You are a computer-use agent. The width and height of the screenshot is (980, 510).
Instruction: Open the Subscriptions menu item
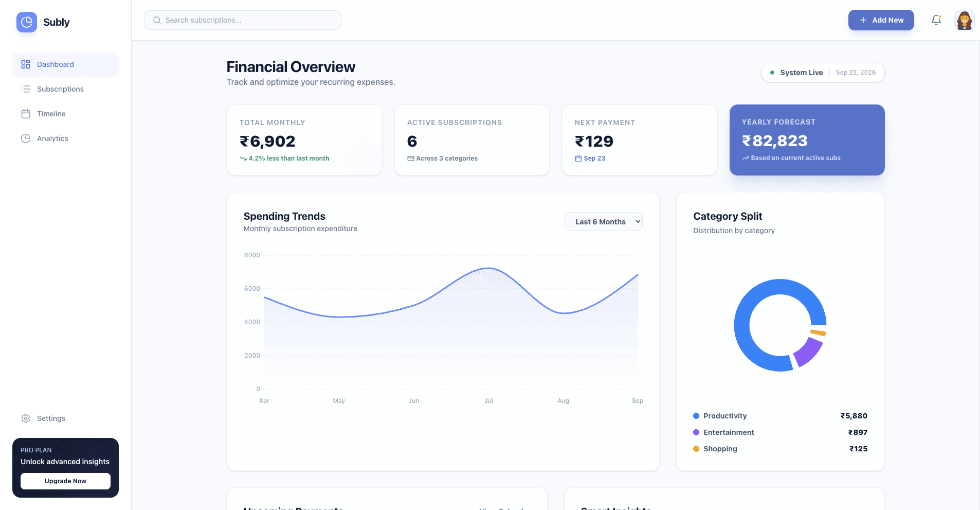(65, 89)
